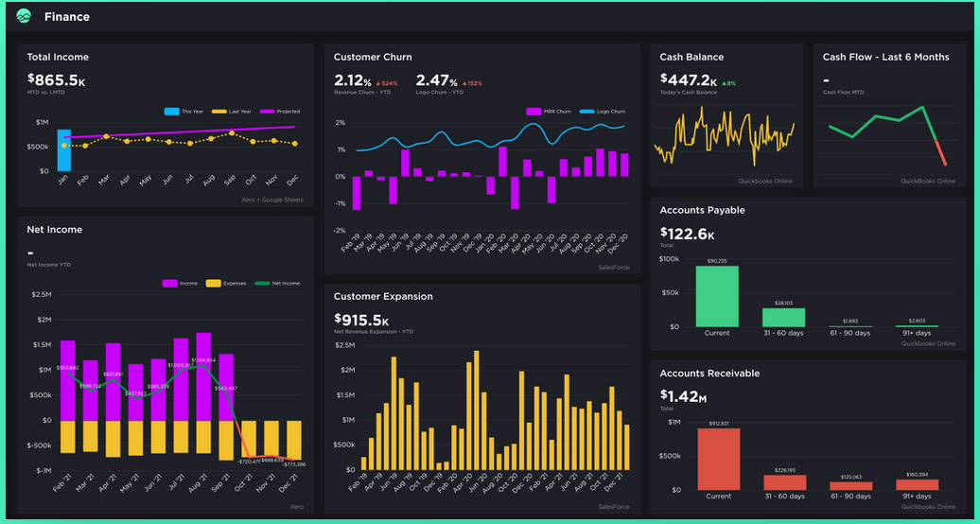The width and height of the screenshot is (980, 524).
Task: Click the yellow Expenses legend swatch
Action: tap(214, 283)
